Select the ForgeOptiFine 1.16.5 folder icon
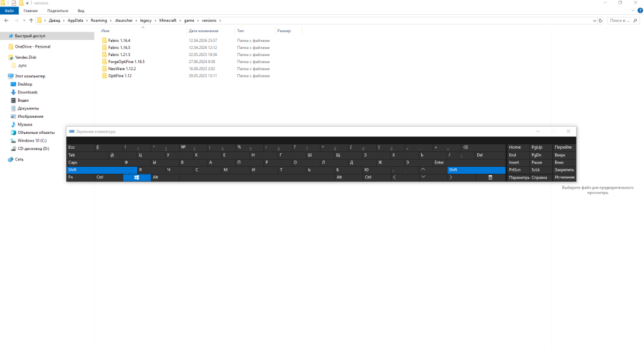This screenshot has height=351, width=644. tap(104, 62)
